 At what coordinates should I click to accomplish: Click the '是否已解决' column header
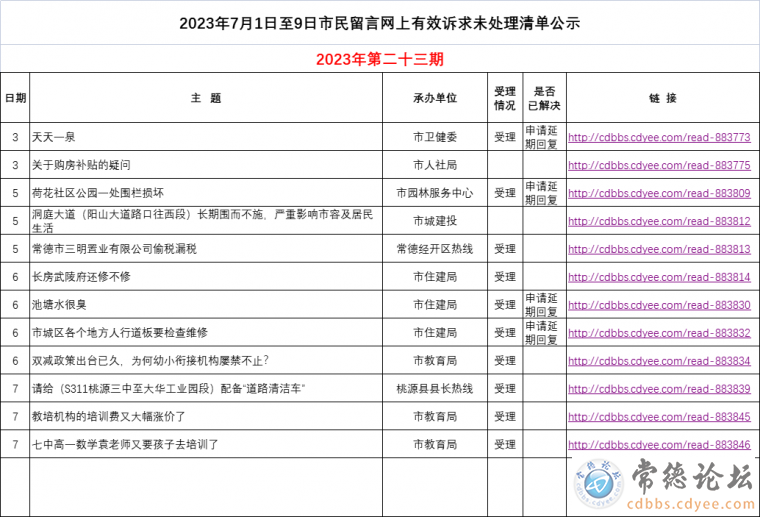point(544,98)
